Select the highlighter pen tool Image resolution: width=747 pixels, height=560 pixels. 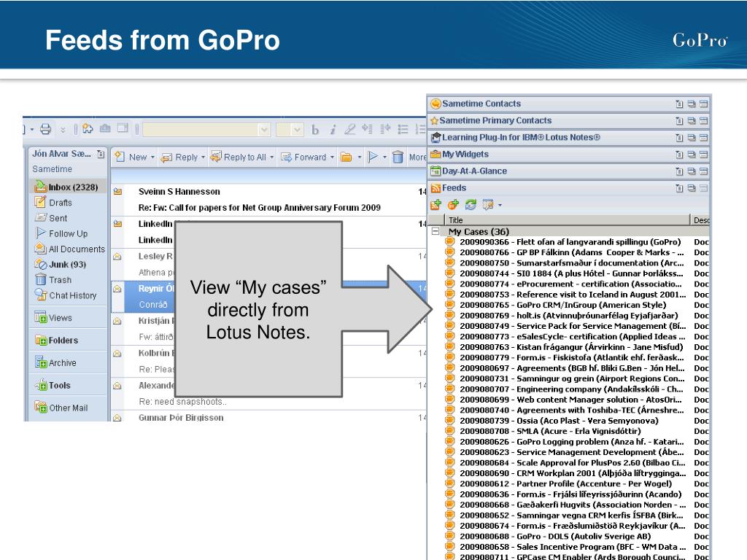click(x=350, y=129)
